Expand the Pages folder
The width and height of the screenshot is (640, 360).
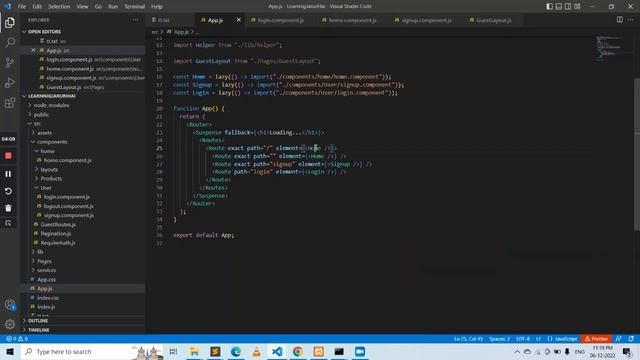[44, 261]
